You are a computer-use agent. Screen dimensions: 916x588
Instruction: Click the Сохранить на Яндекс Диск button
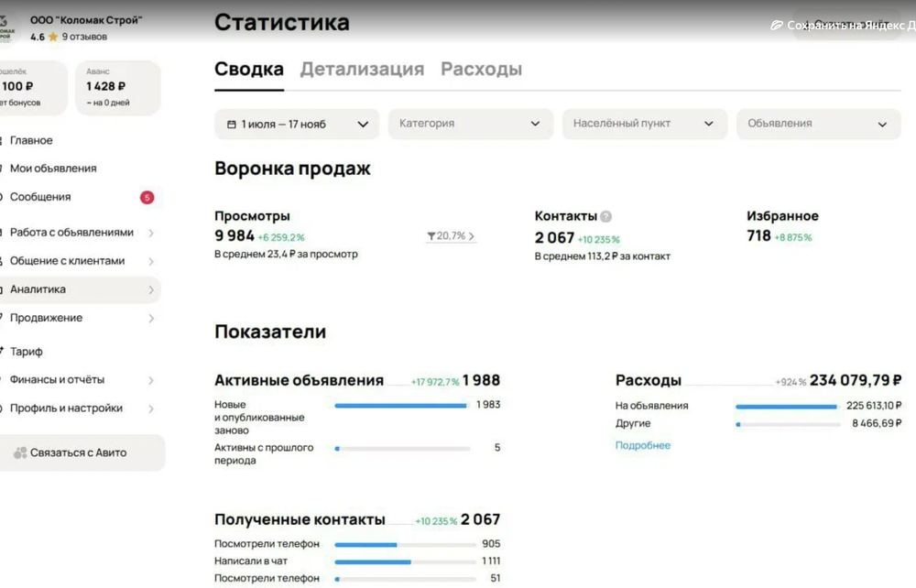click(843, 25)
